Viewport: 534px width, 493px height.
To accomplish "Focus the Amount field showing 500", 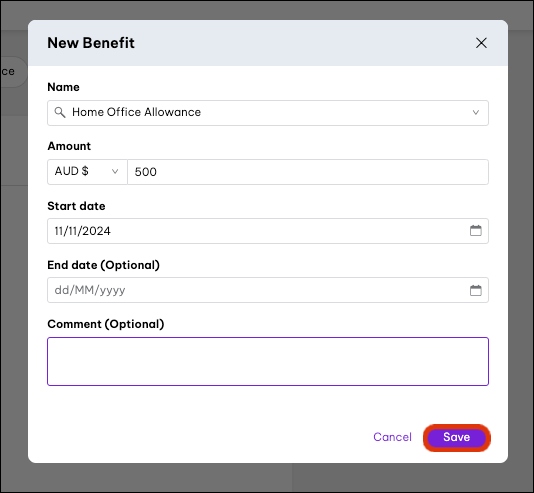I will (x=308, y=172).
